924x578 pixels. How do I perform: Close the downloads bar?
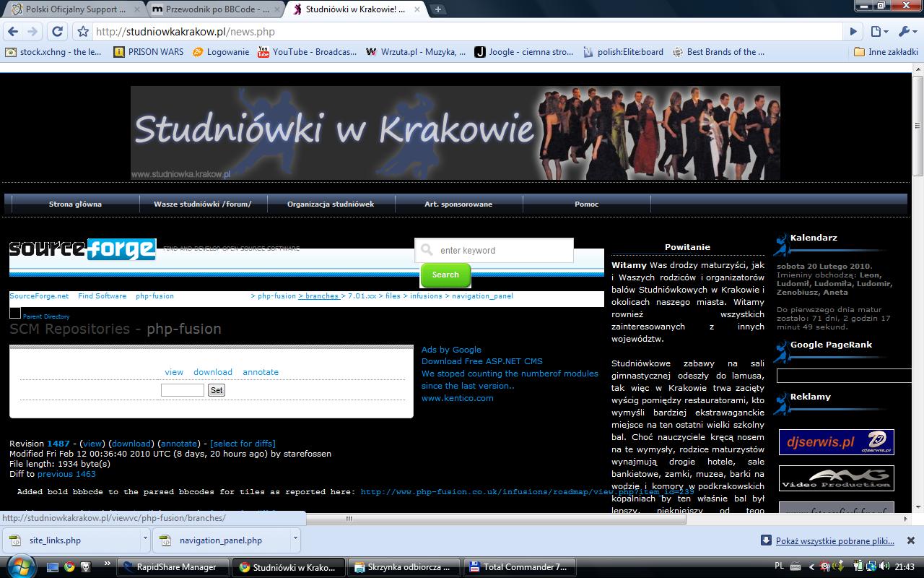(910, 540)
